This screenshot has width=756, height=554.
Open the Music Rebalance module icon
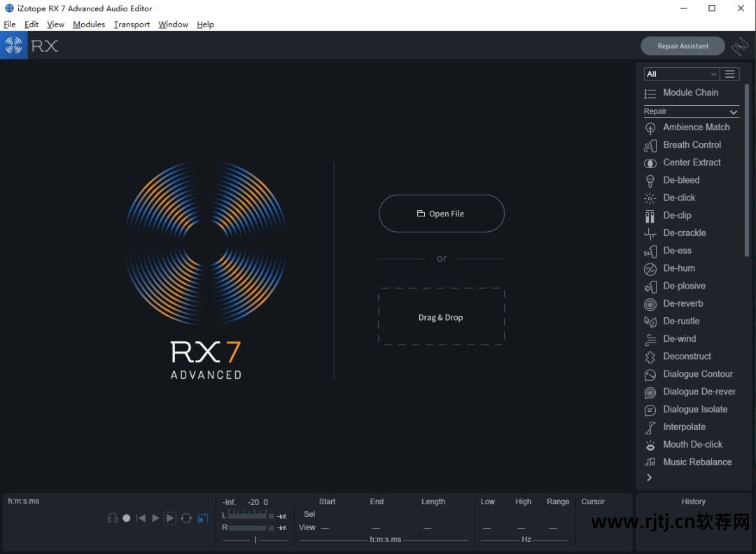pyautogui.click(x=650, y=462)
